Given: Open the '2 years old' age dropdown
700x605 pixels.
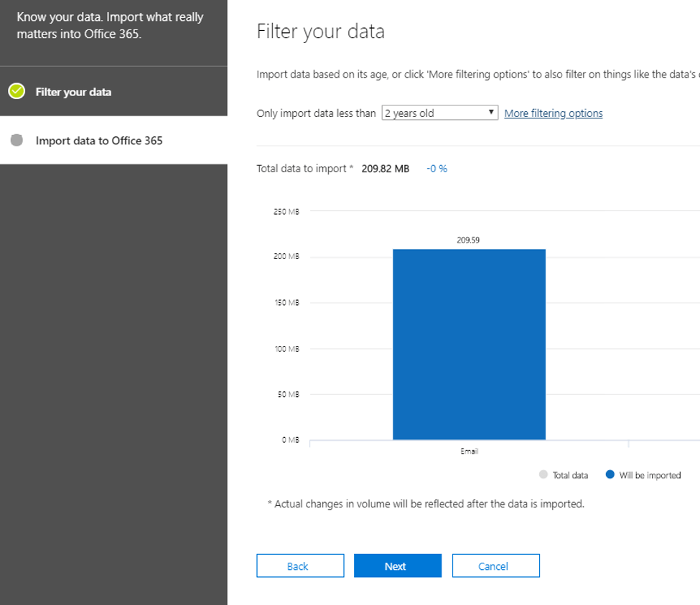Looking at the screenshot, I should (x=439, y=113).
